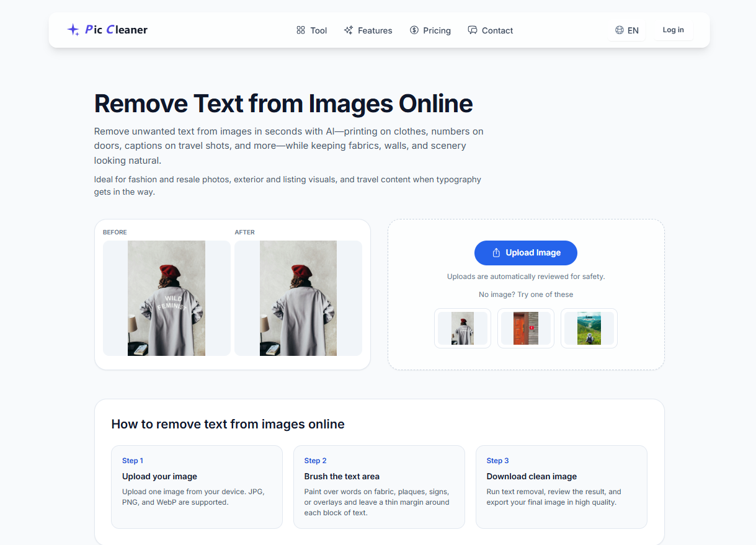Open the Features navigation item

(375, 30)
